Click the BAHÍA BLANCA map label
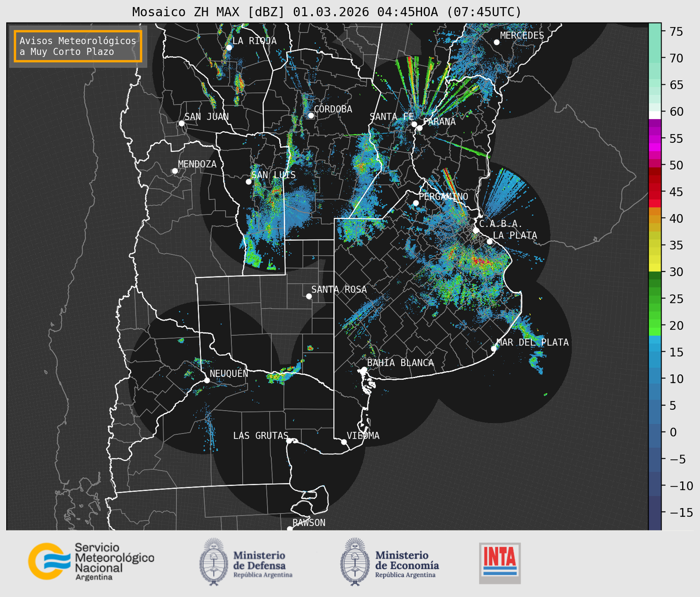This screenshot has width=700, height=597. tap(400, 363)
